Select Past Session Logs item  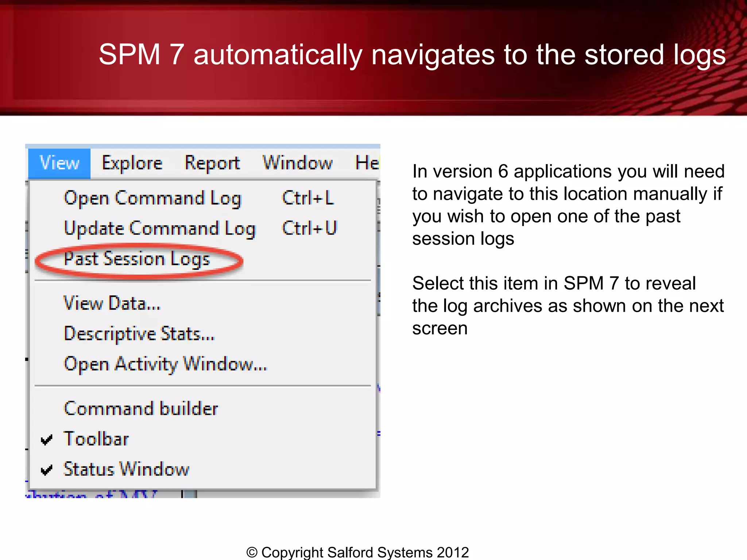(x=202, y=259)
